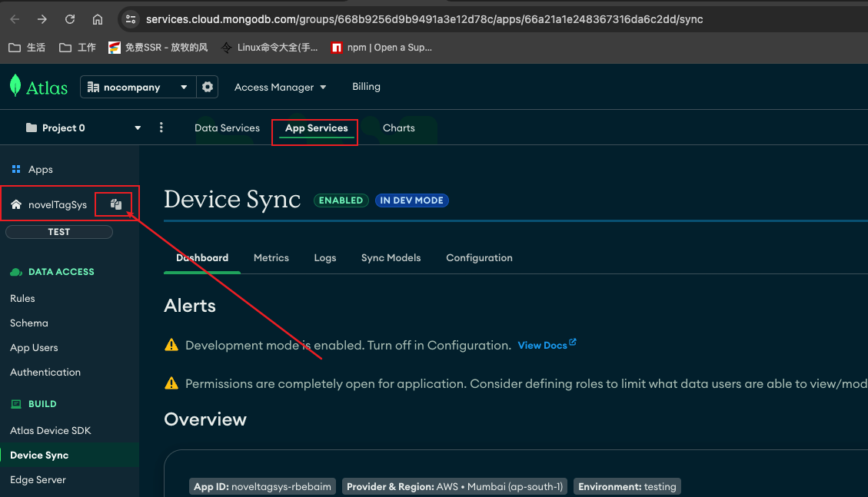Click the browser address bar URL
The width and height of the screenshot is (868, 497).
coord(423,19)
